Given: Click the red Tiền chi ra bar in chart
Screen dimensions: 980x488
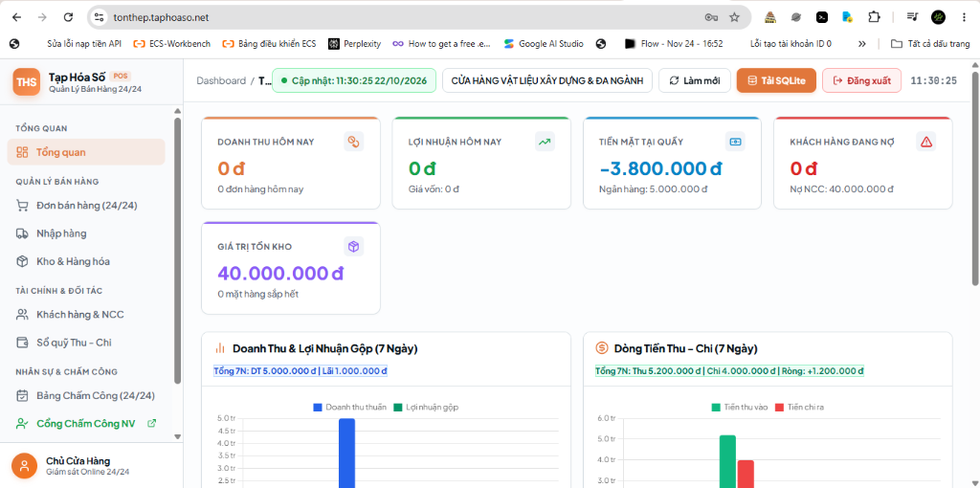Looking at the screenshot, I should 746,474.
